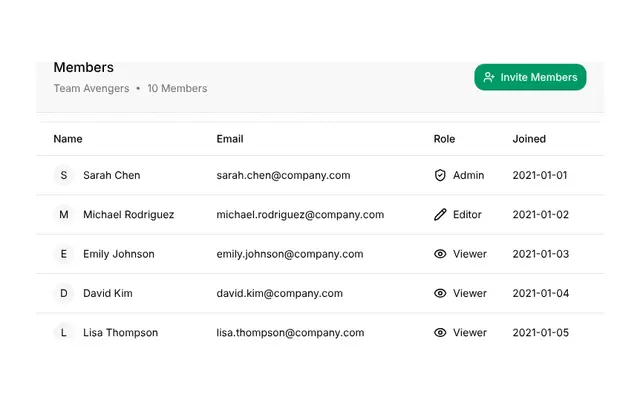Open sarah.chen@company.com email link
640x400 pixels.
point(283,175)
